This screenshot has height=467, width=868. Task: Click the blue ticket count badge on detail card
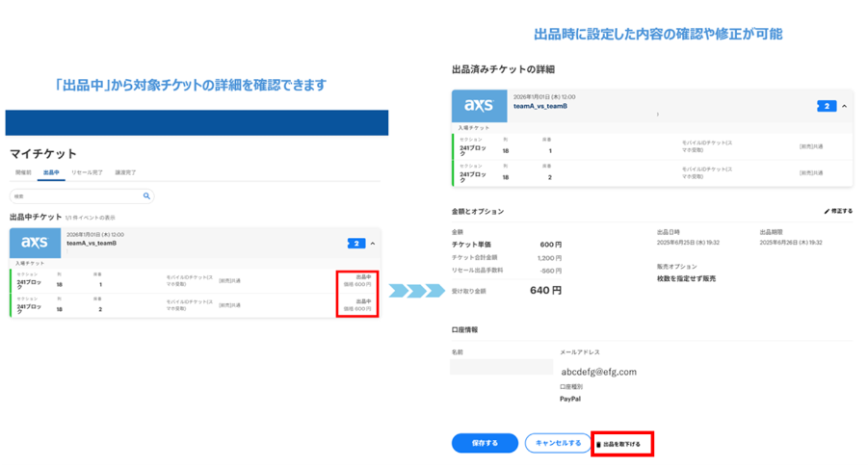pyautogui.click(x=827, y=106)
